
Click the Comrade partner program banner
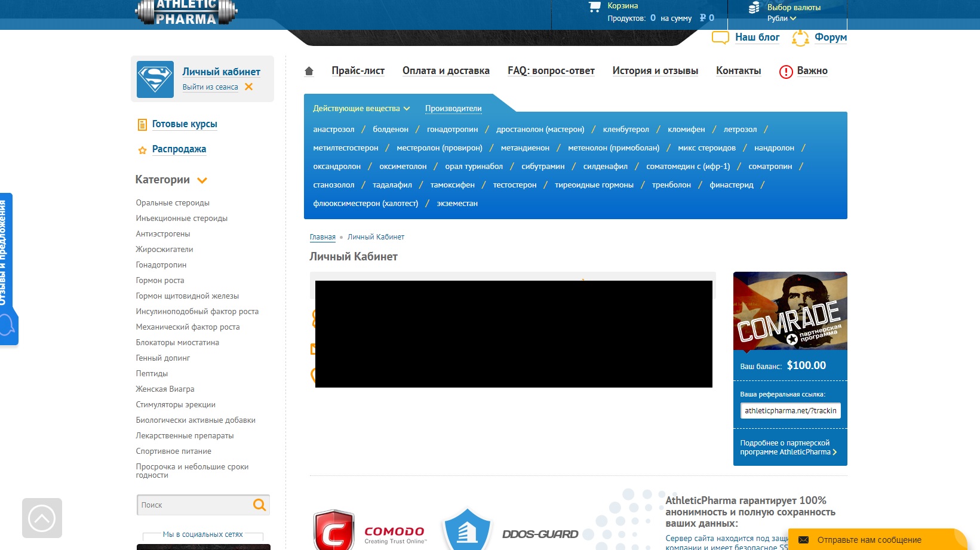tap(789, 311)
